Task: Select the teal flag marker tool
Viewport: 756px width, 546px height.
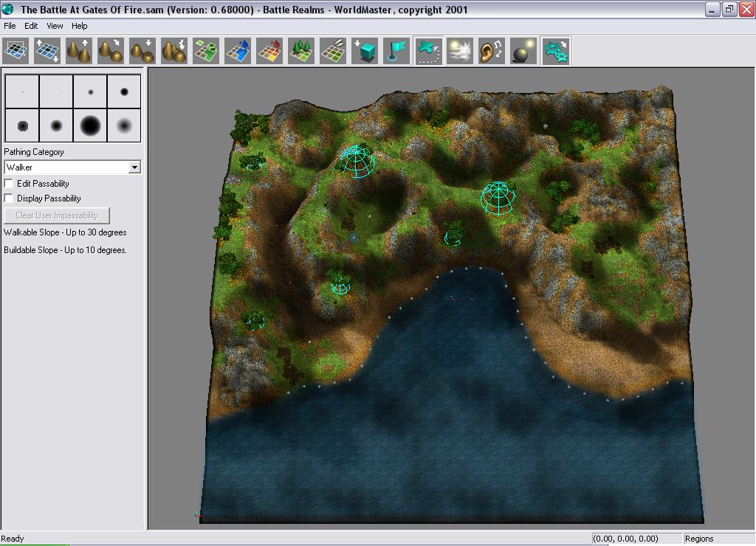Action: 396,51
